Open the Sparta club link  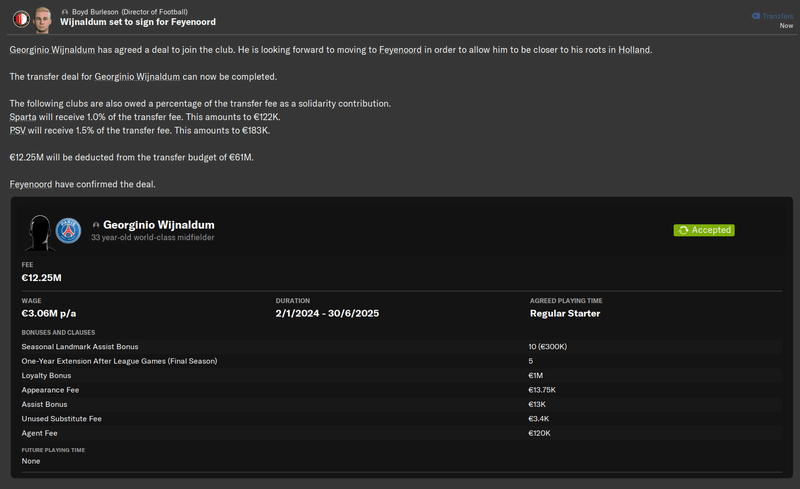coord(23,117)
